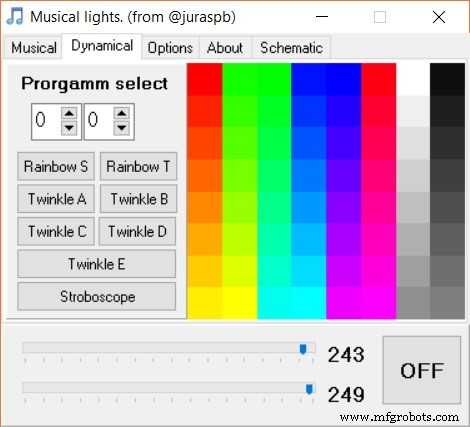Increase the second program number spinner
This screenshot has width=470, height=427.
coord(122,114)
